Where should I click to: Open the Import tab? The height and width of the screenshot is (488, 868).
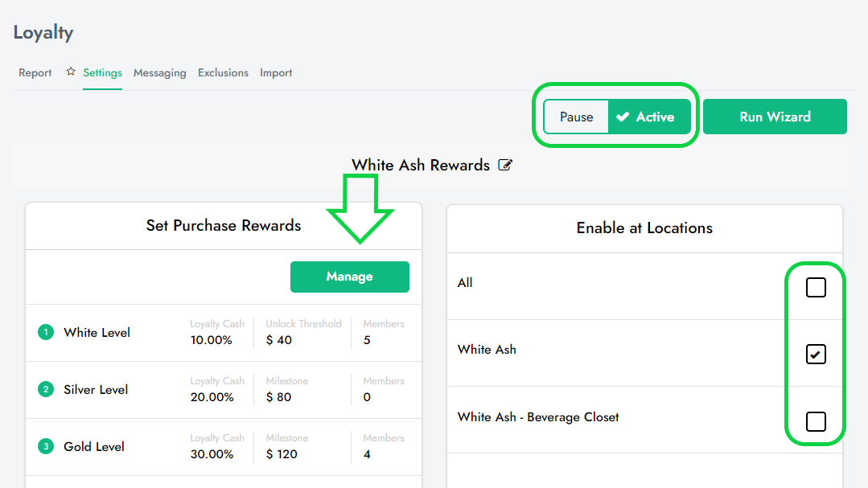(276, 73)
